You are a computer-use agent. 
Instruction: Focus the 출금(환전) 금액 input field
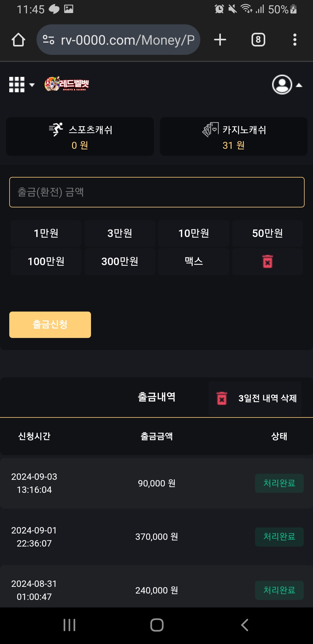157,192
